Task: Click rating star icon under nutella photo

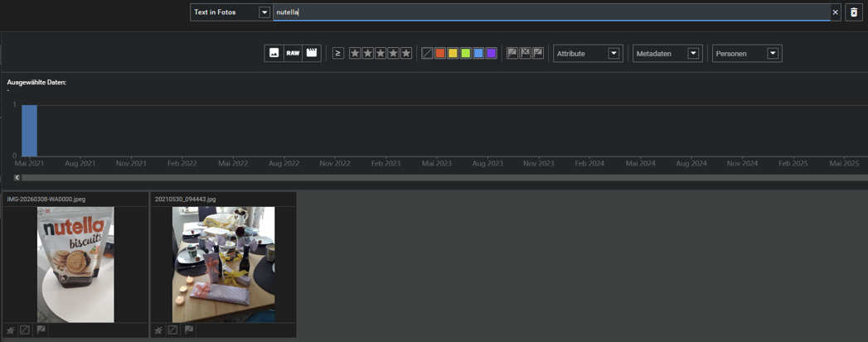Action: point(10,330)
